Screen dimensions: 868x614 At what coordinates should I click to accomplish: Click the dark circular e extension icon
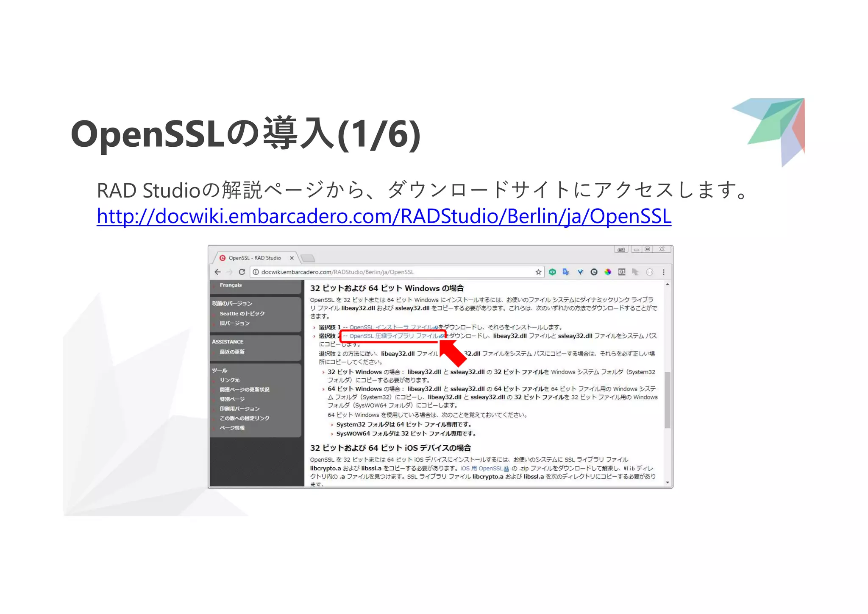tap(594, 272)
